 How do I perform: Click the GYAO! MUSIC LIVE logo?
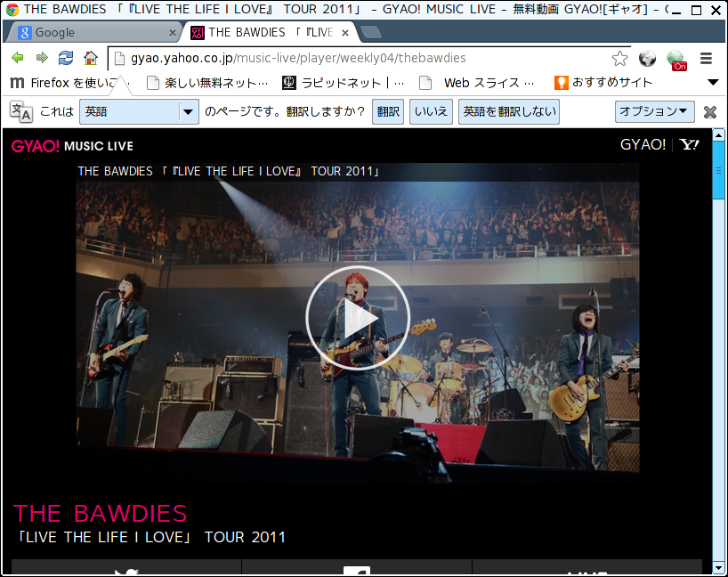point(72,146)
